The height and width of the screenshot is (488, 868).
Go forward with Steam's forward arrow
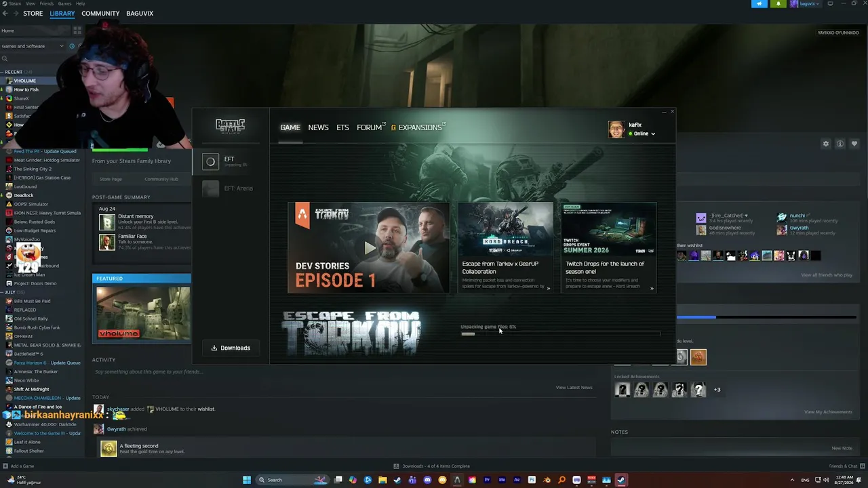16,14
